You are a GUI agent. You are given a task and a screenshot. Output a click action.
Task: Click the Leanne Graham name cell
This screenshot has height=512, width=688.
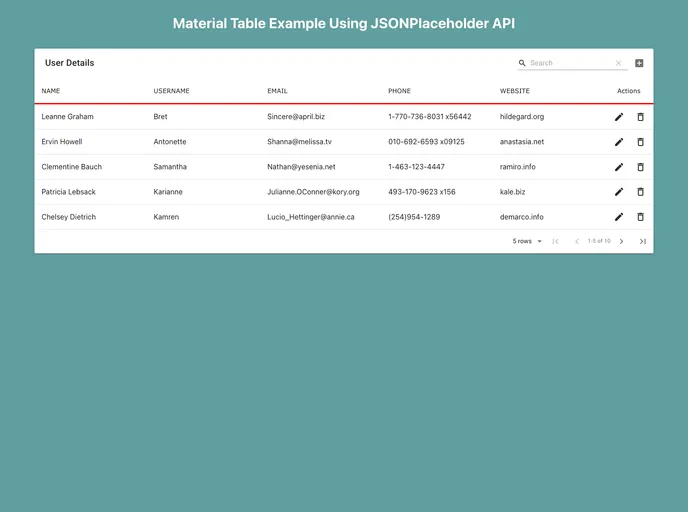point(67,117)
